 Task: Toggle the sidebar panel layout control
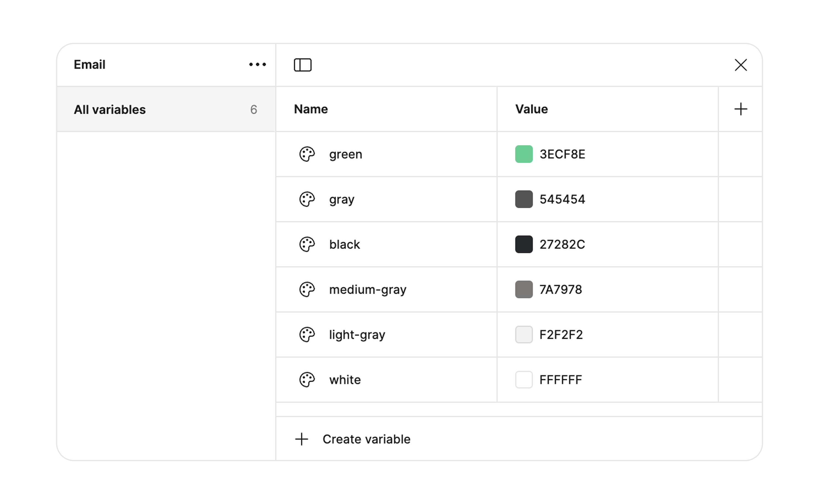tap(303, 65)
